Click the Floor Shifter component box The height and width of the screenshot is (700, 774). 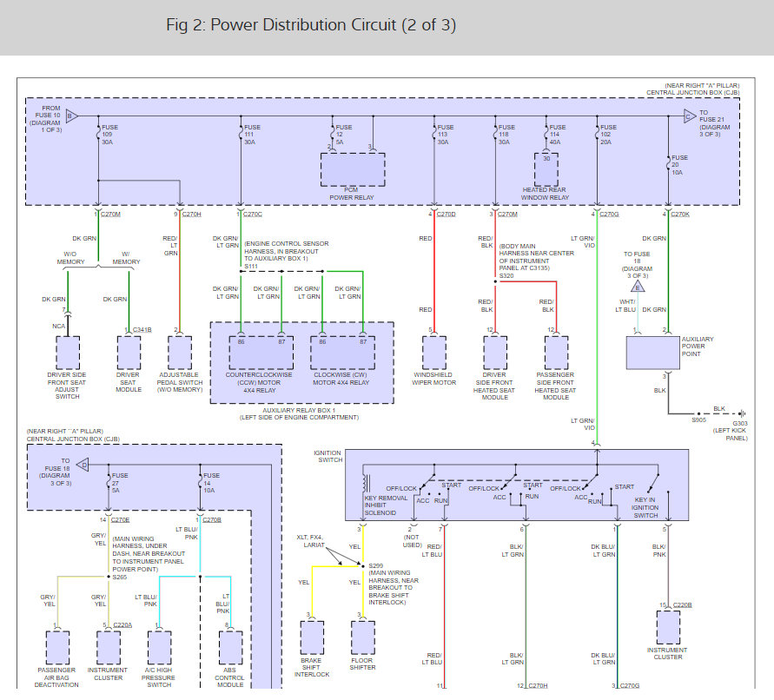coord(363,637)
